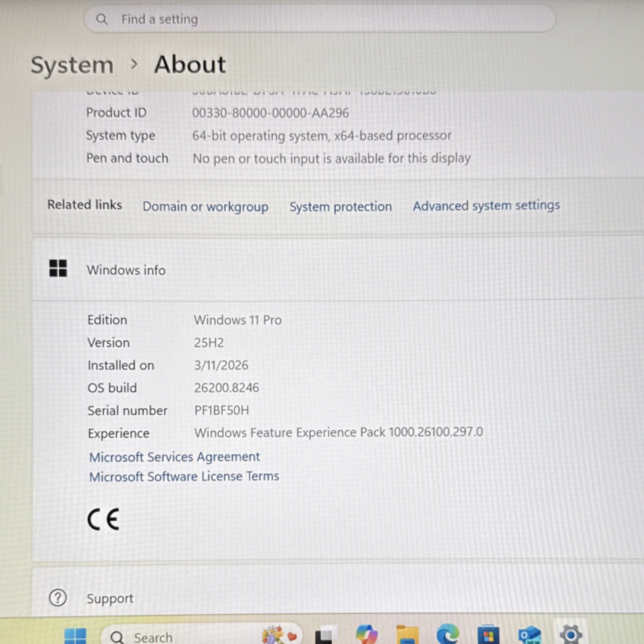Select the Product ID value 00330-80000-00000-AA296

270,113
